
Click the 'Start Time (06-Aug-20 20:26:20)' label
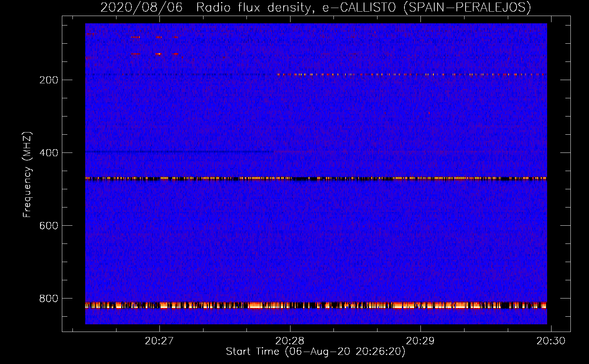click(316, 352)
